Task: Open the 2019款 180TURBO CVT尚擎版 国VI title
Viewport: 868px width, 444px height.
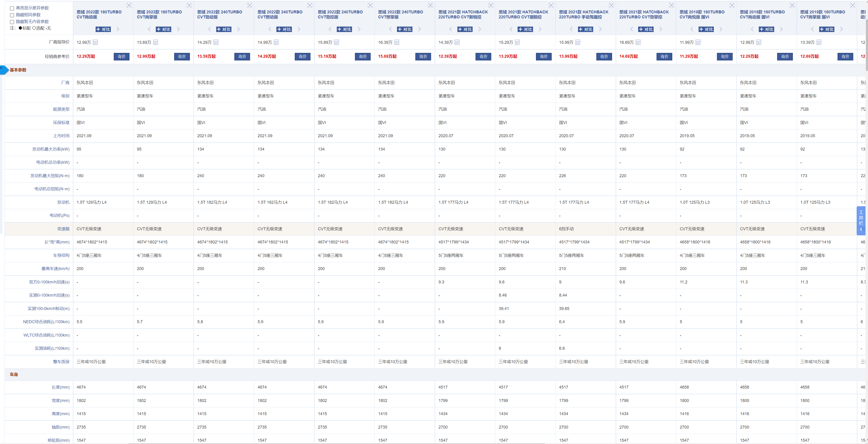Action: click(823, 15)
